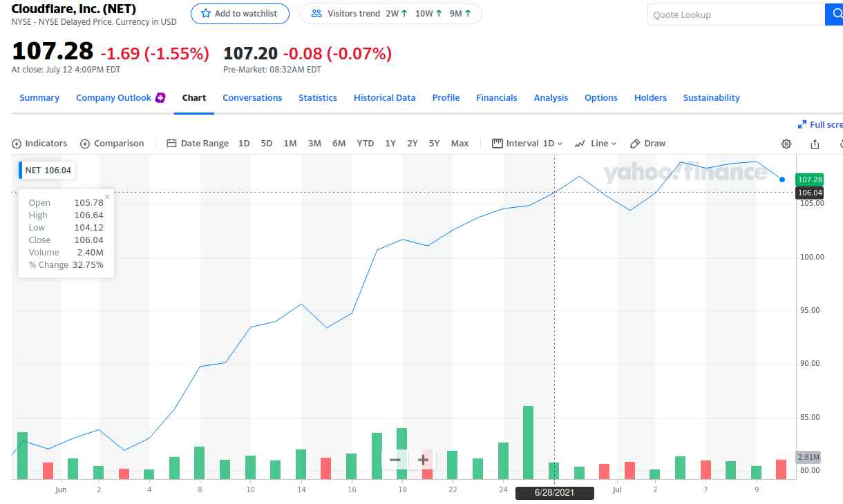Click the blue search button
Viewport: 843px width, 504px height.
coord(834,14)
